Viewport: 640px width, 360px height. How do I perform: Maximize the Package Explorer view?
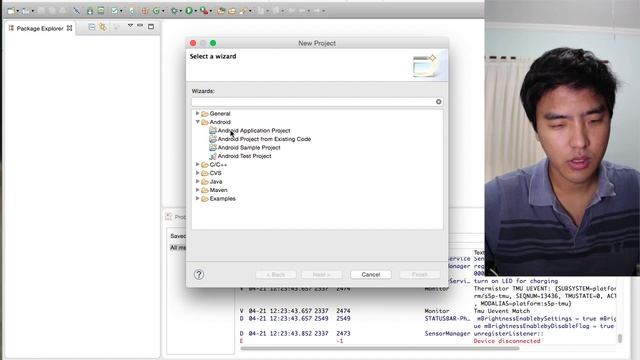click(x=151, y=27)
